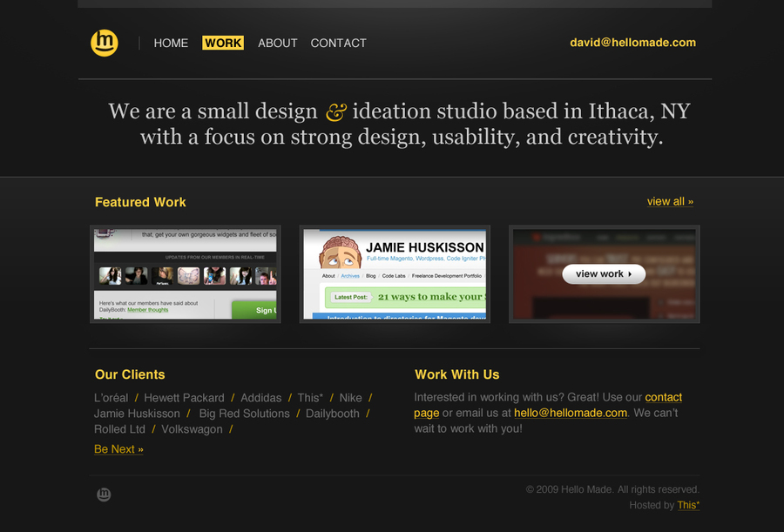Select the Nike client entry
Image resolution: width=784 pixels, height=532 pixels.
pyautogui.click(x=350, y=397)
